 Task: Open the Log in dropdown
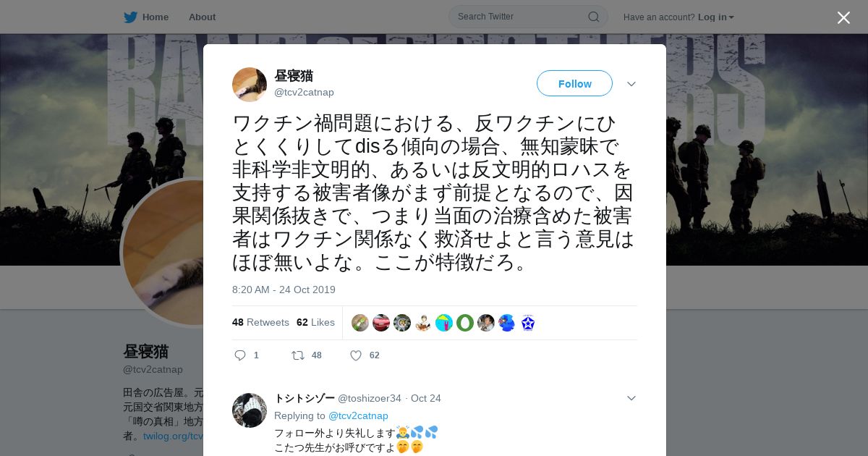coord(716,17)
